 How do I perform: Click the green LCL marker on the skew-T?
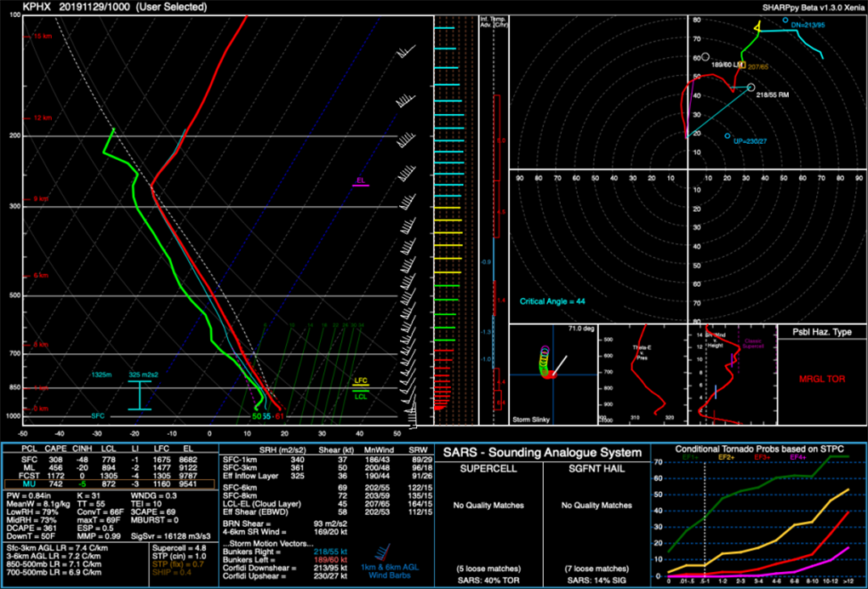[x=361, y=393]
